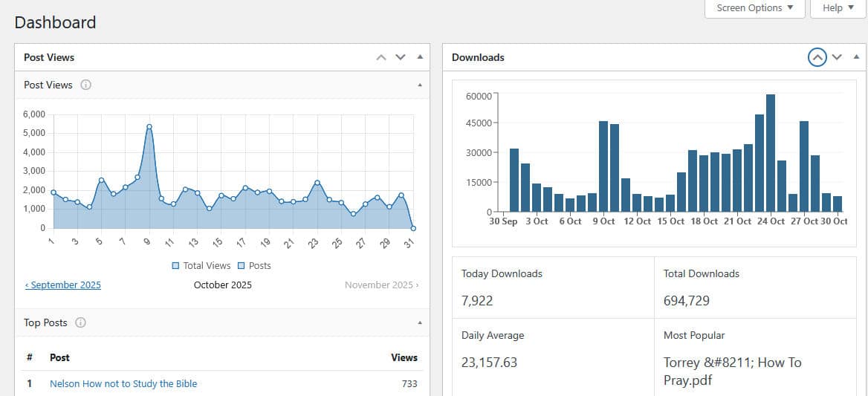Viewport: 868px width, 396px height.
Task: Click the peak data point on day 9
Action: click(x=149, y=126)
